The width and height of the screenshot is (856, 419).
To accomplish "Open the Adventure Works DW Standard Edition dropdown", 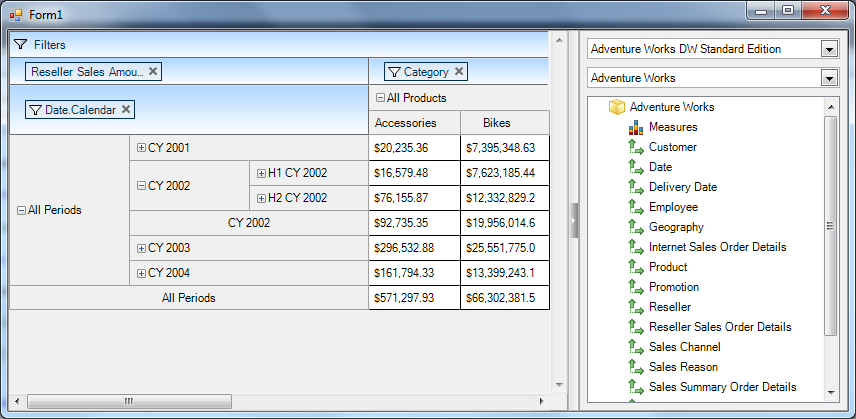I will (x=827, y=49).
